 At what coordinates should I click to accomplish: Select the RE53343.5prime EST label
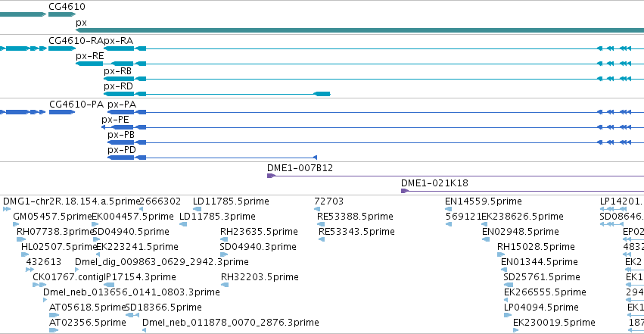[x=356, y=232]
